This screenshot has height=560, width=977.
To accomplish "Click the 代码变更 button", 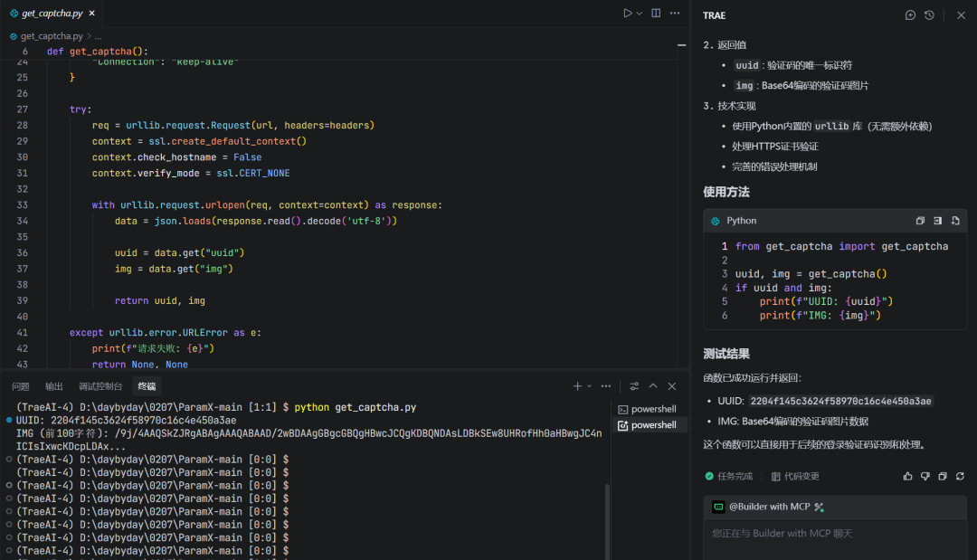I will click(795, 476).
